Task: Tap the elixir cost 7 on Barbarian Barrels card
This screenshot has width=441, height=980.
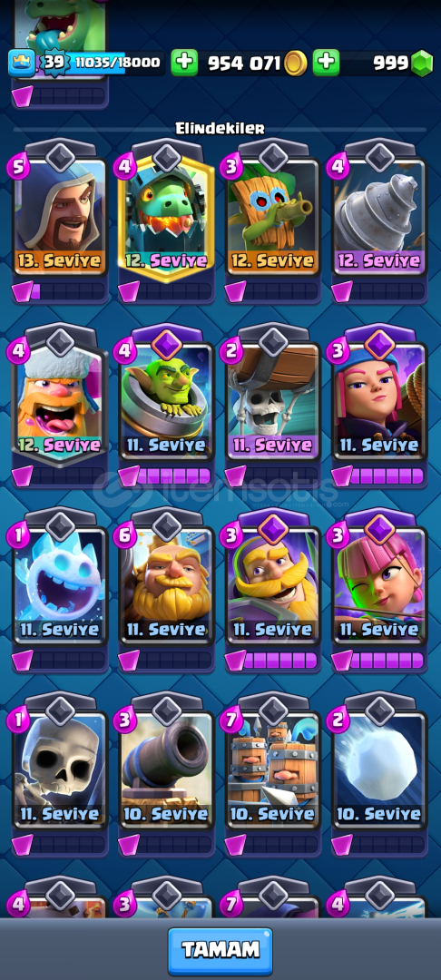Action: coord(231,721)
